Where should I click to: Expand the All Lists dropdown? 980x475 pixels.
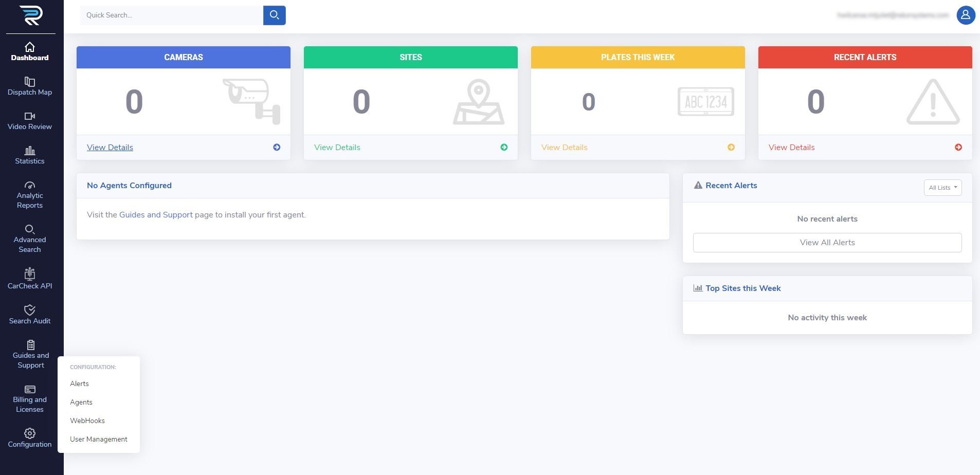coord(942,188)
